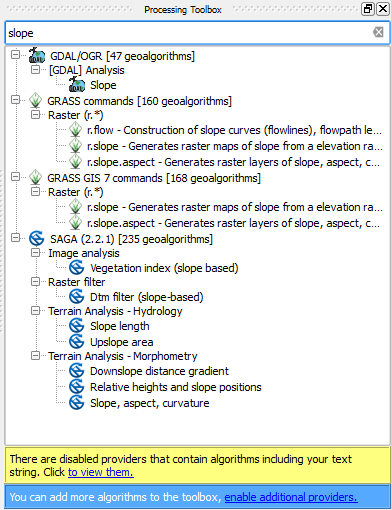The width and height of the screenshot is (392, 510).
Task: Collapse the GDAL/OGR provider node
Action: (x=15, y=54)
